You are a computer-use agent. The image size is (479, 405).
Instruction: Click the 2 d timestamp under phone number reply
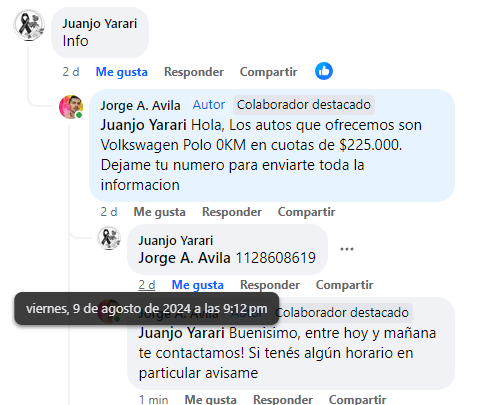click(147, 285)
